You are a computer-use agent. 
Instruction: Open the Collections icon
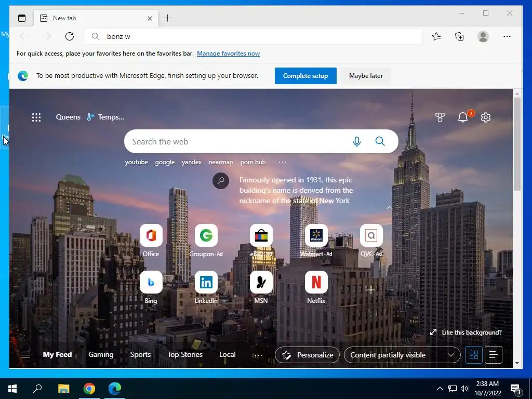pyautogui.click(x=459, y=36)
